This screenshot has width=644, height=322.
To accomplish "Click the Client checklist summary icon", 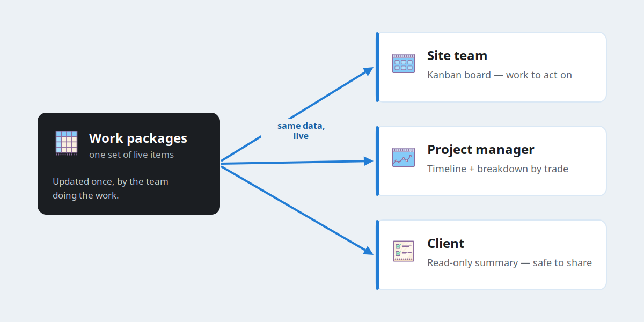I will 404,251.
